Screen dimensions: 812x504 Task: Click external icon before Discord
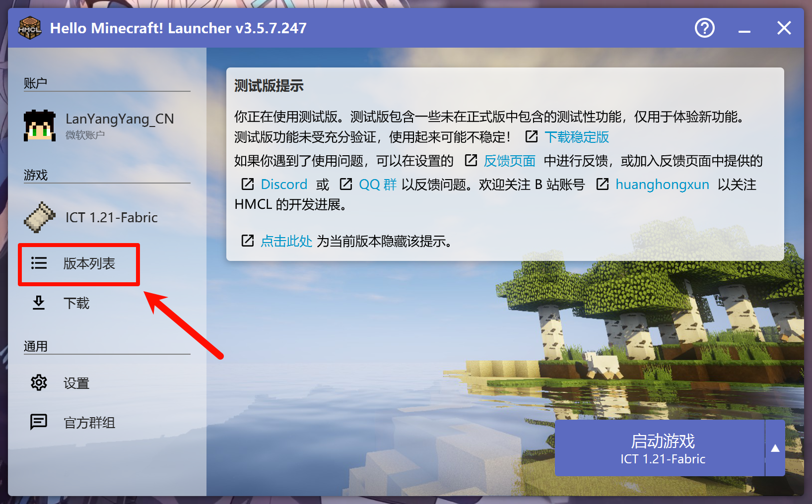(x=248, y=184)
